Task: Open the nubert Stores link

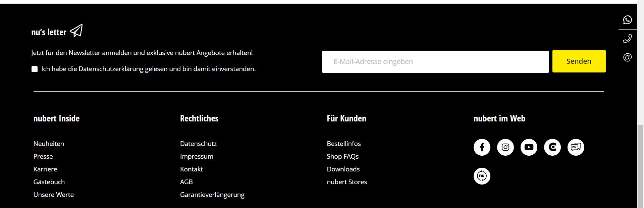Action: [347, 182]
